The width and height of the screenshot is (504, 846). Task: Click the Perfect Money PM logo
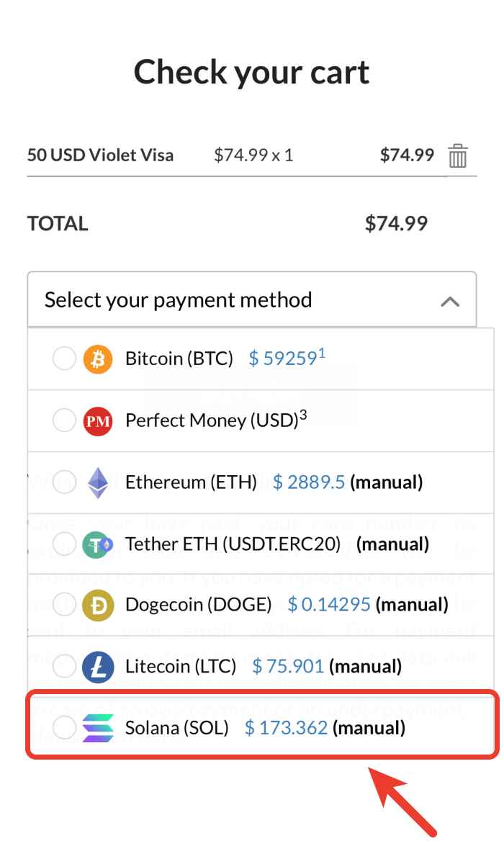[x=98, y=420]
